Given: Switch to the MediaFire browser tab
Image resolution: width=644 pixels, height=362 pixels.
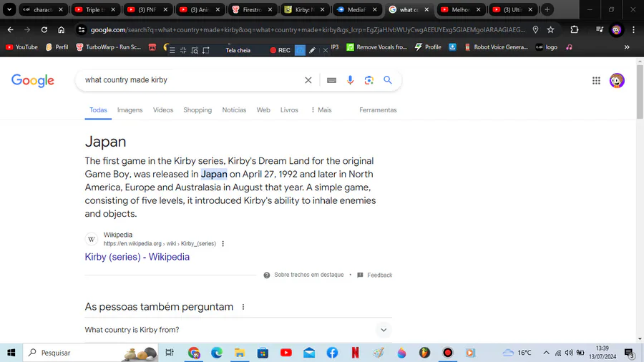Looking at the screenshot, I should tap(357, 9).
